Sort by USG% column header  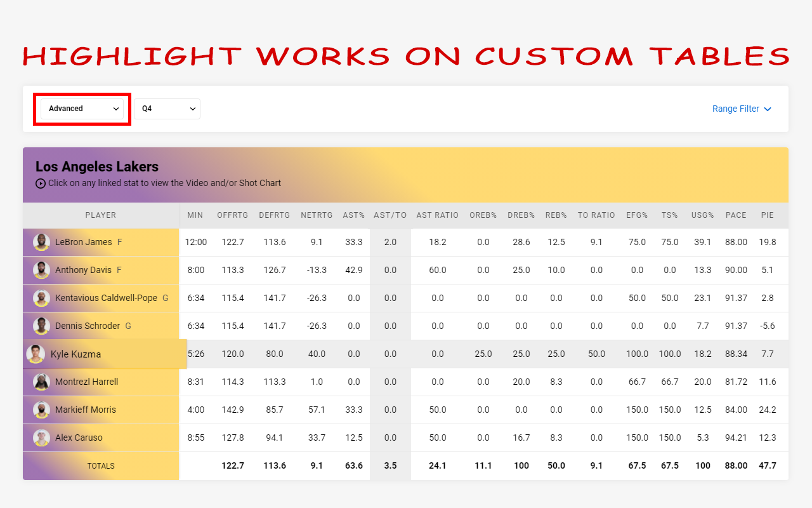(x=703, y=215)
